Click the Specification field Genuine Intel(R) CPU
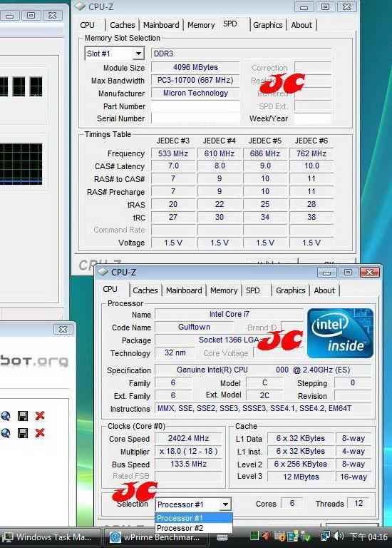The image size is (392, 548). coord(263,370)
